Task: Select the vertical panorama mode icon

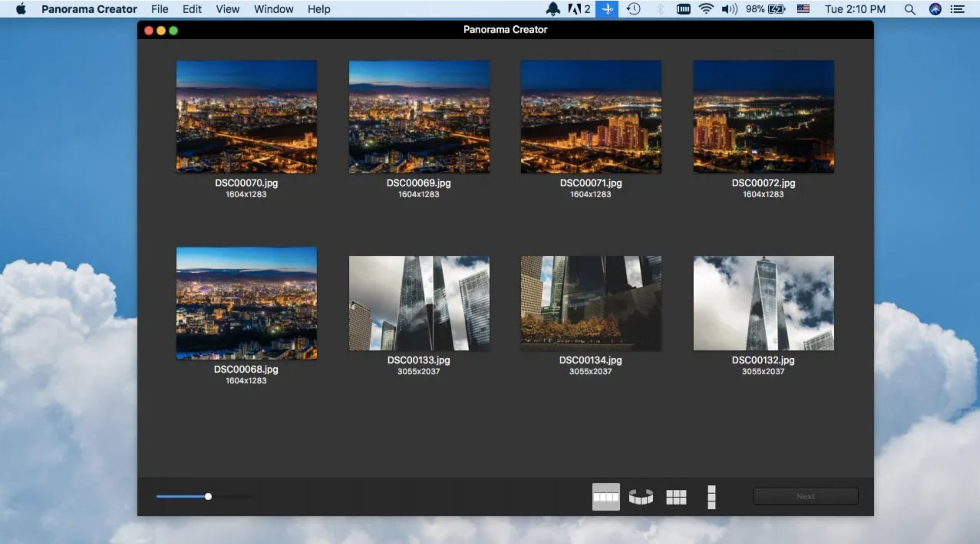Action: click(711, 496)
